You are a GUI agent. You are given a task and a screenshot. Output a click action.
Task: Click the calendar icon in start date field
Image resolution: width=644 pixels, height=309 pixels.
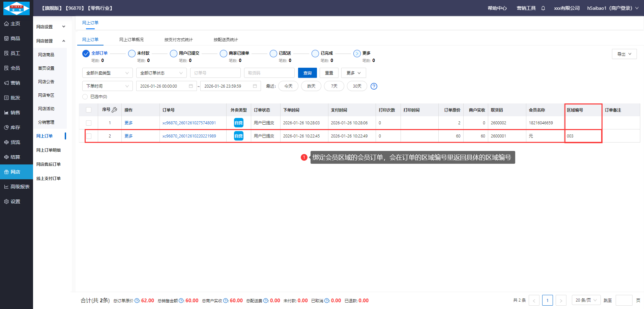point(191,86)
